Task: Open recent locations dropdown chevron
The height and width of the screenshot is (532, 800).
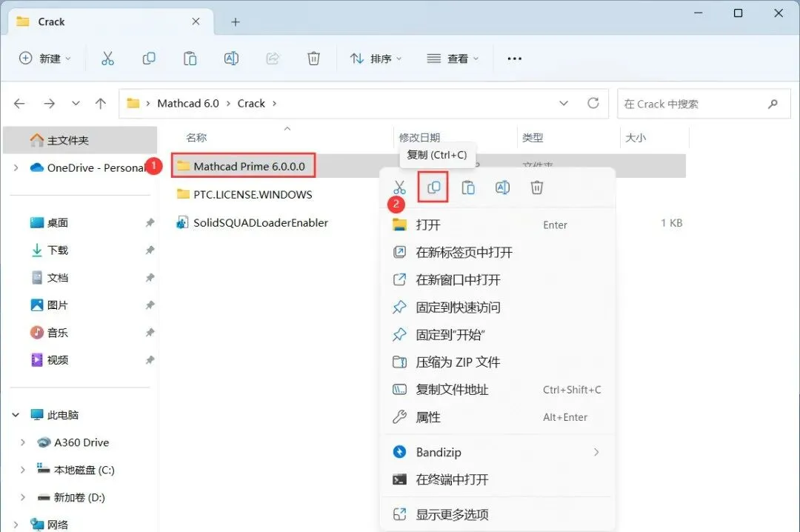Action: point(76,103)
